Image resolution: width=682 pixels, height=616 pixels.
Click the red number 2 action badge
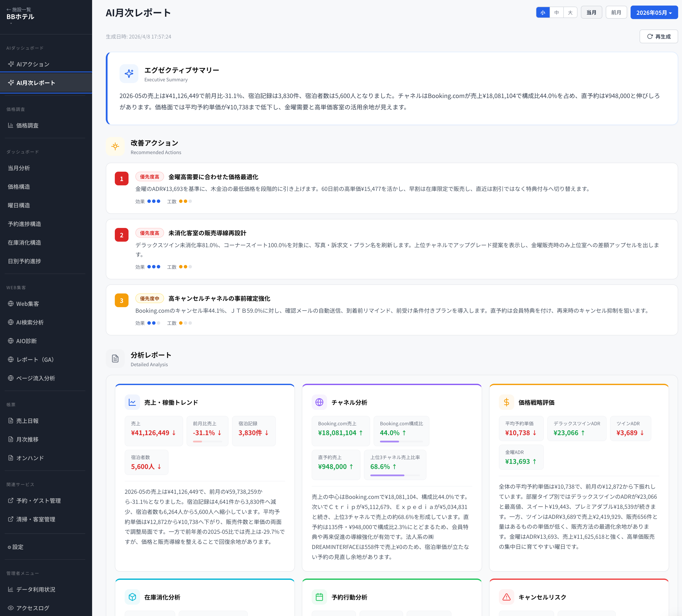(x=121, y=235)
